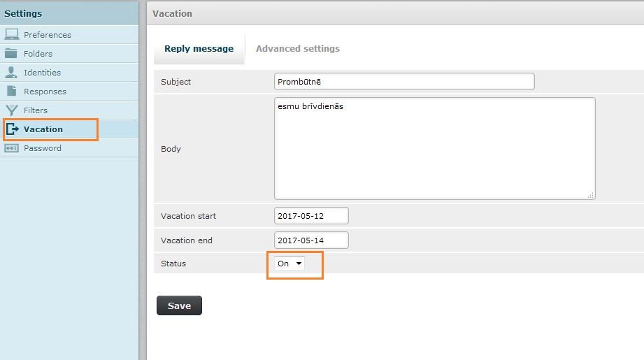
Task: Switch to Advanced settings tab
Action: point(298,49)
